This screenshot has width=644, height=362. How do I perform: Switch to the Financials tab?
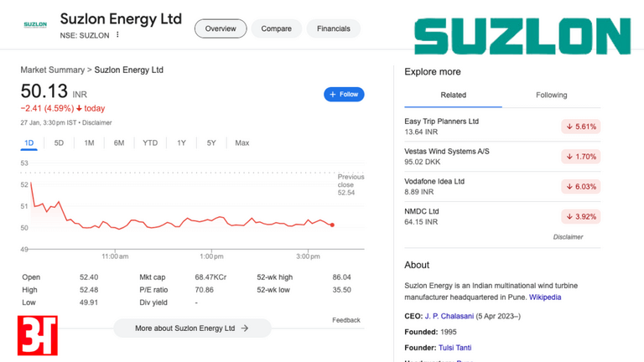(334, 28)
